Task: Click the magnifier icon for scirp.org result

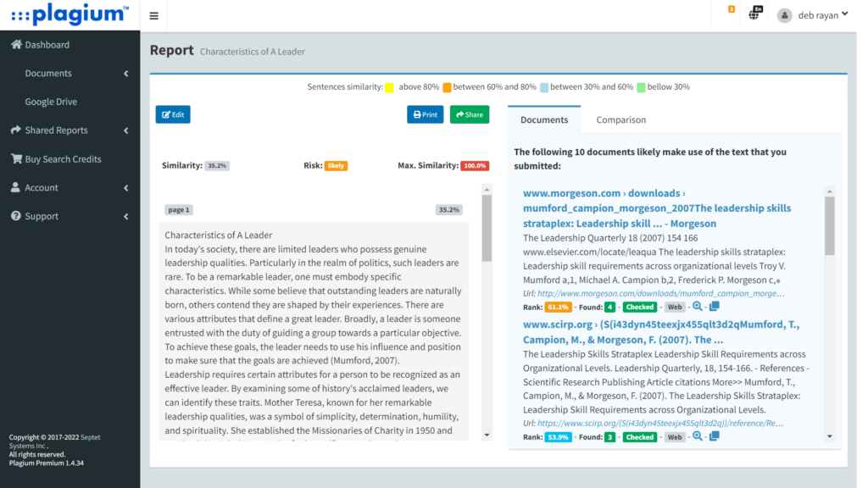Action: point(698,436)
